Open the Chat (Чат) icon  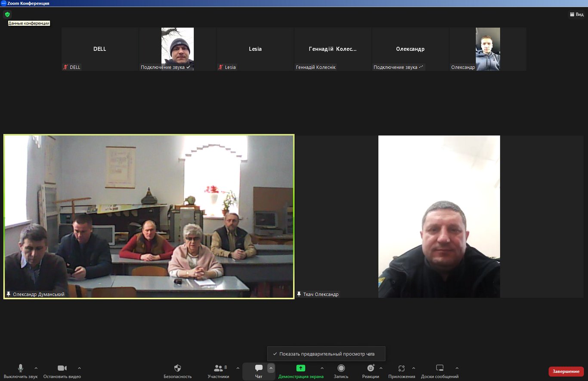point(259,369)
